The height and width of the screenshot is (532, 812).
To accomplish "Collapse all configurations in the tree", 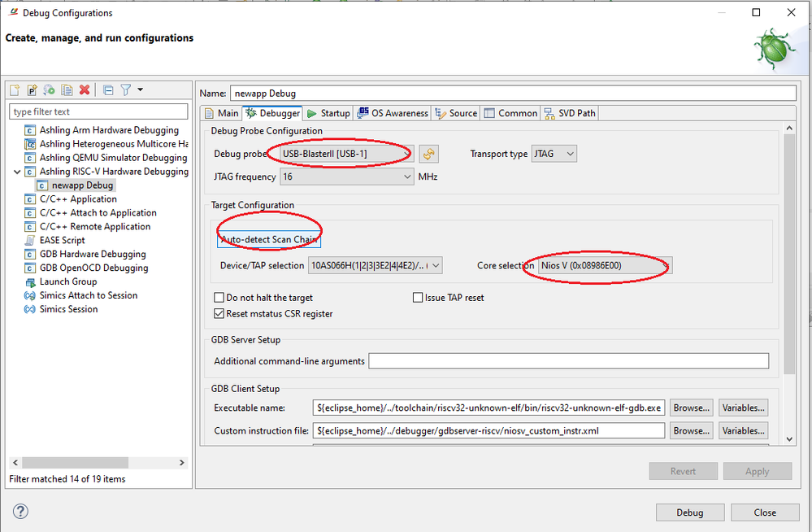I will (108, 90).
